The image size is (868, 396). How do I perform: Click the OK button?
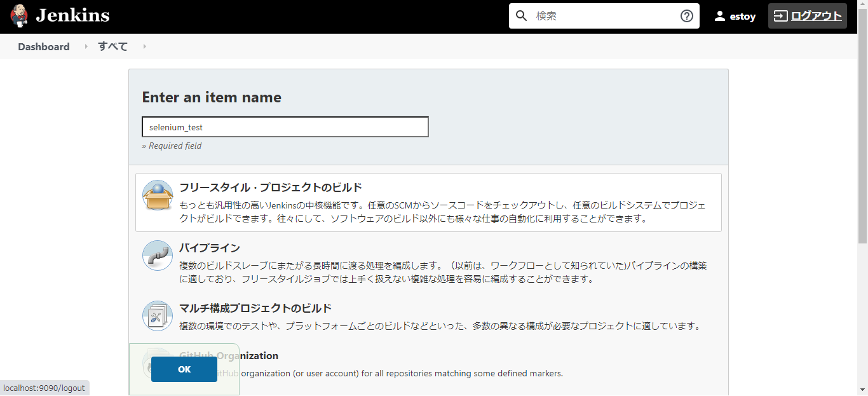point(184,369)
